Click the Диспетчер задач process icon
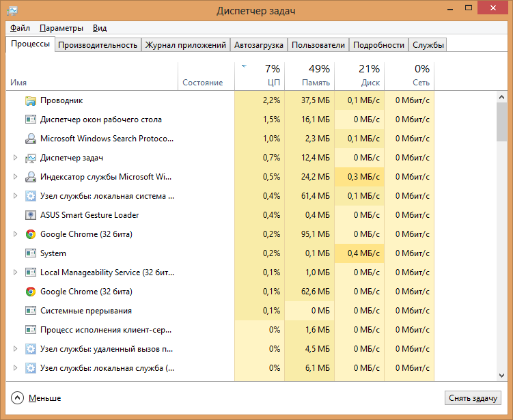The image size is (513, 420). tap(31, 158)
